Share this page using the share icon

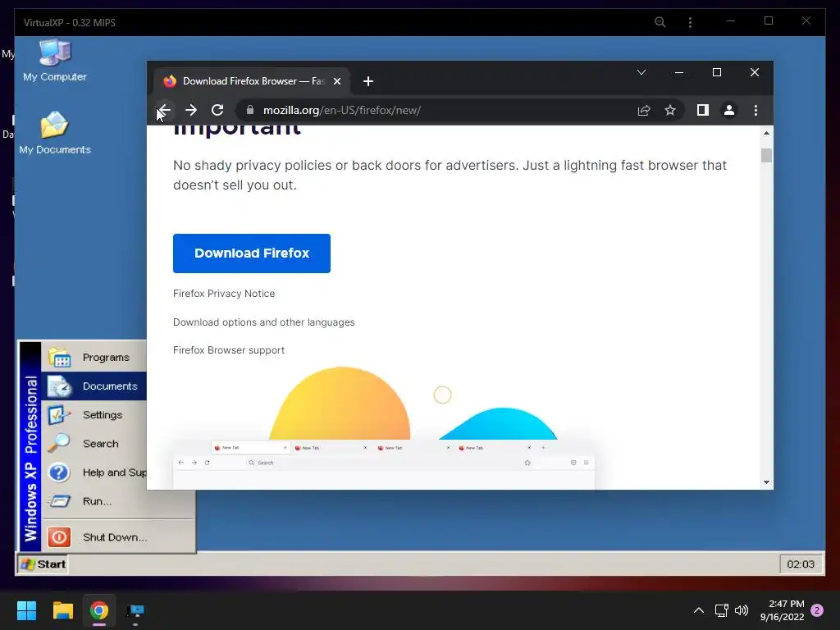pos(644,111)
